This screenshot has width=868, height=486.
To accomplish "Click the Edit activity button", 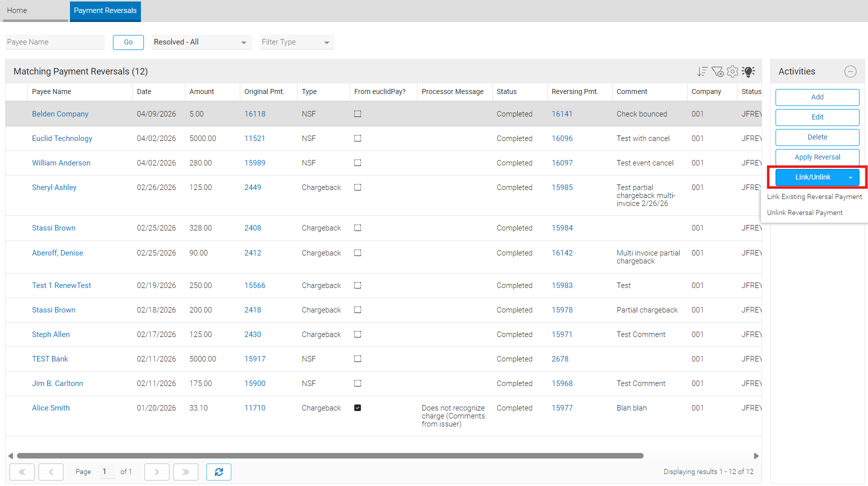I will (818, 117).
